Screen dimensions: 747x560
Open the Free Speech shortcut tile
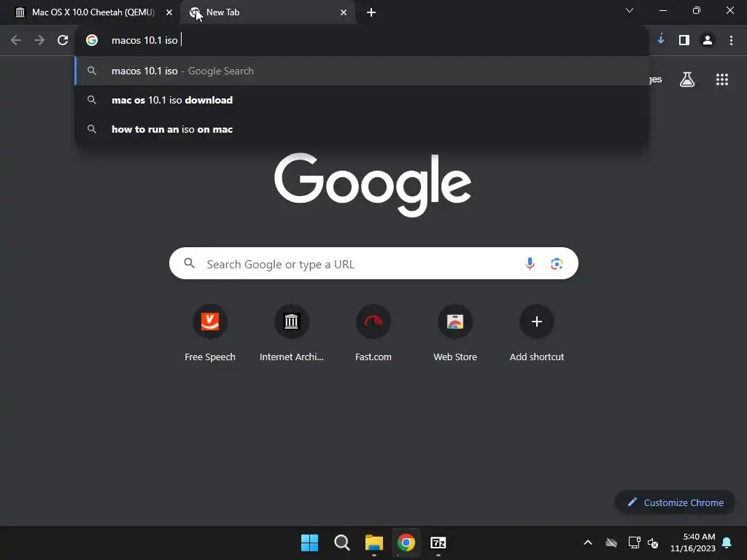210,333
